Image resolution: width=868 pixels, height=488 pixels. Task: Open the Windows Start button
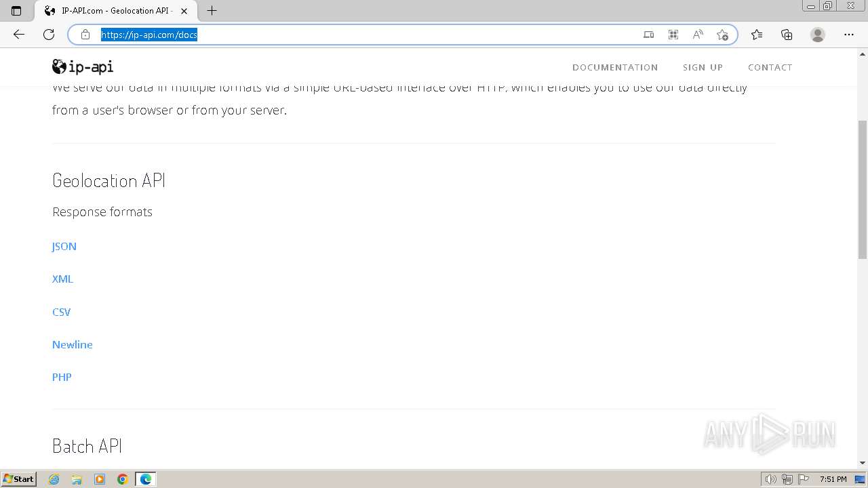(19, 479)
